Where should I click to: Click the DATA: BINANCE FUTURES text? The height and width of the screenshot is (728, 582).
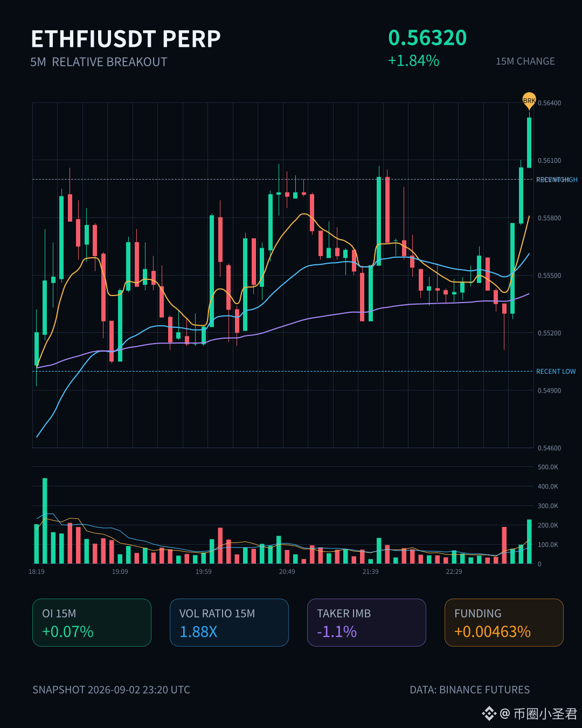coord(470,690)
